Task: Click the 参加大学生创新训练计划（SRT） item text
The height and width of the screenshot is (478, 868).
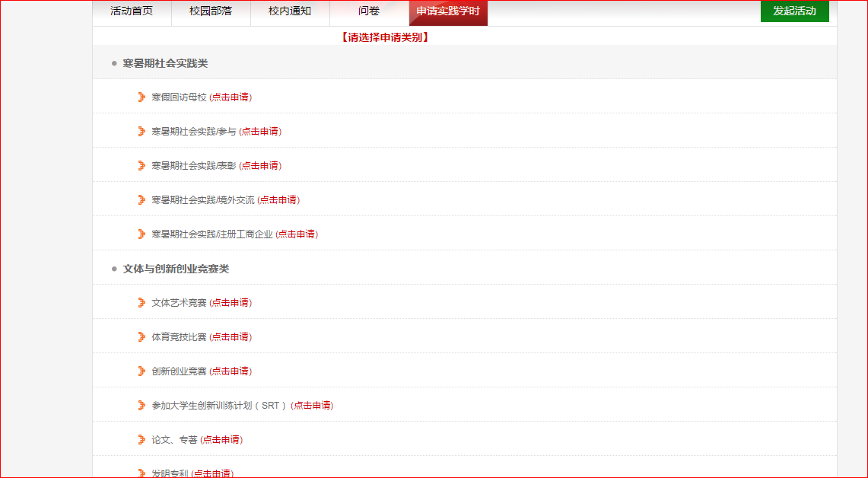Action: 220,406
